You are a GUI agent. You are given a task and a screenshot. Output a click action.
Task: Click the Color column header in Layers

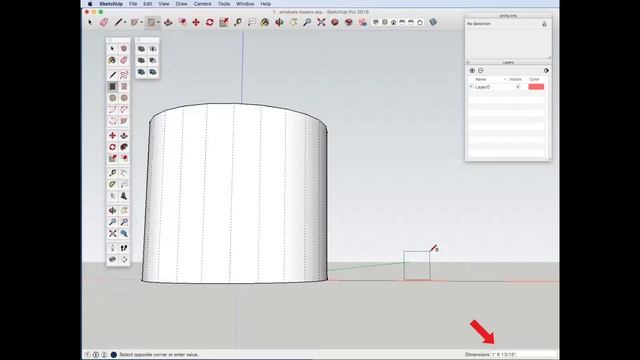tap(534, 79)
